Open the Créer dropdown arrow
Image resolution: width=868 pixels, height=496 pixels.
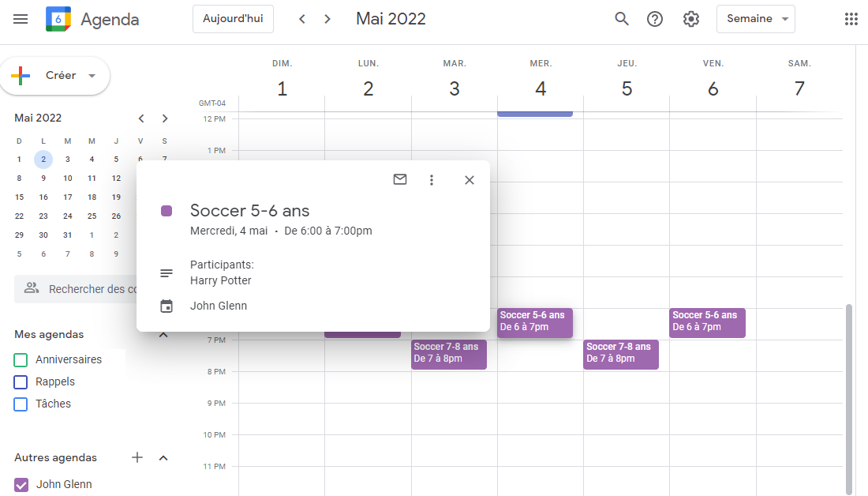pos(92,75)
